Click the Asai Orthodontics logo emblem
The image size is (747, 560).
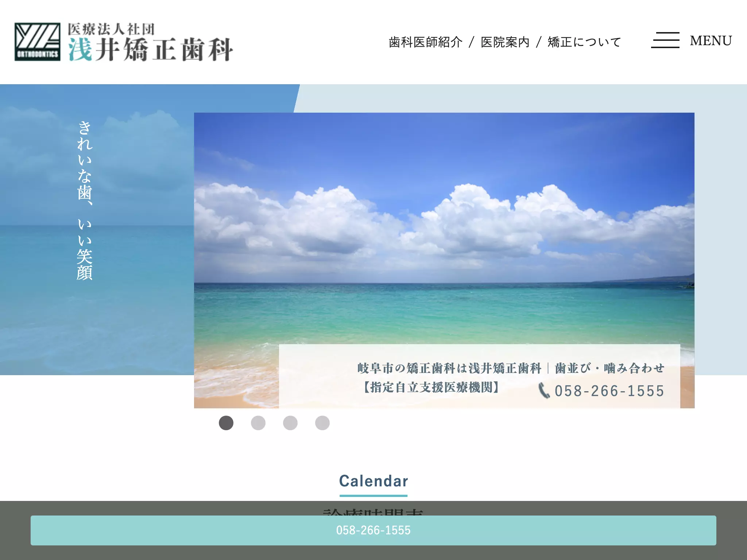coord(38,42)
